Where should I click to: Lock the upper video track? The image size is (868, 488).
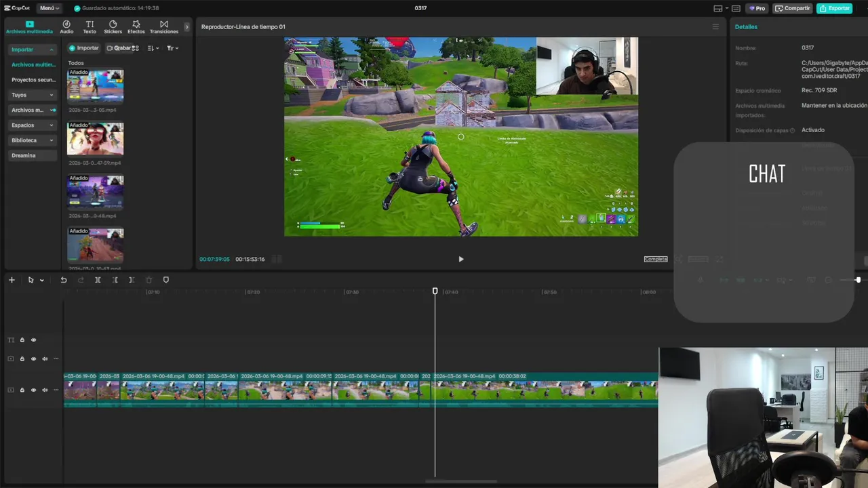tap(22, 359)
